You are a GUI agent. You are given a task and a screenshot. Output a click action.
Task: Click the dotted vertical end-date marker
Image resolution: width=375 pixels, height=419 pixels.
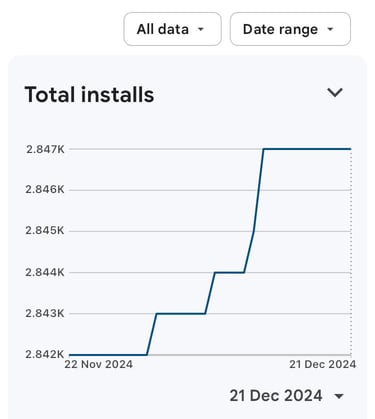(x=351, y=252)
